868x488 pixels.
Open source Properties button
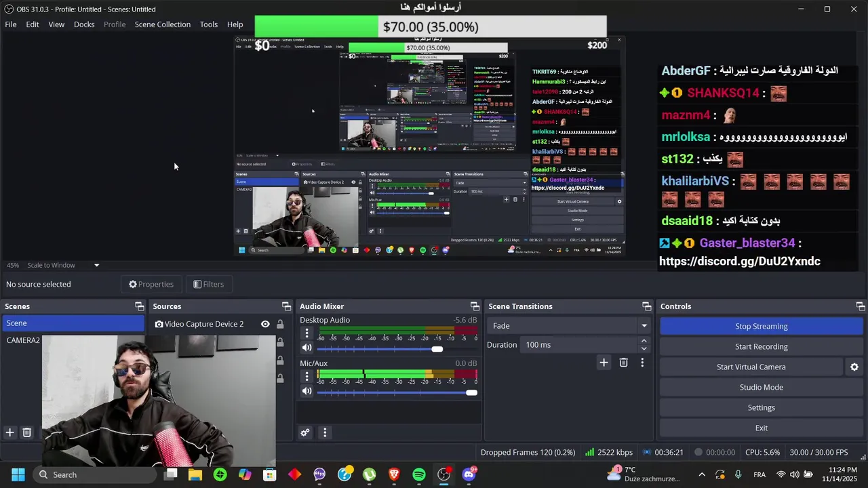151,284
